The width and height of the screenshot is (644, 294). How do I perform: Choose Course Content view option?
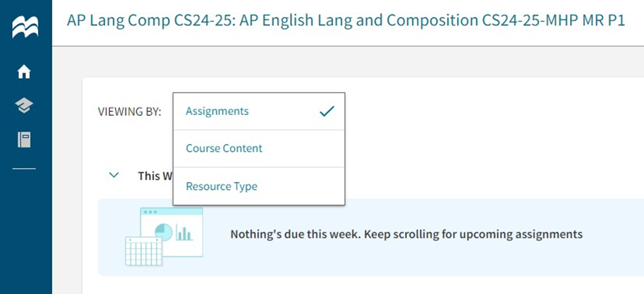[224, 149]
